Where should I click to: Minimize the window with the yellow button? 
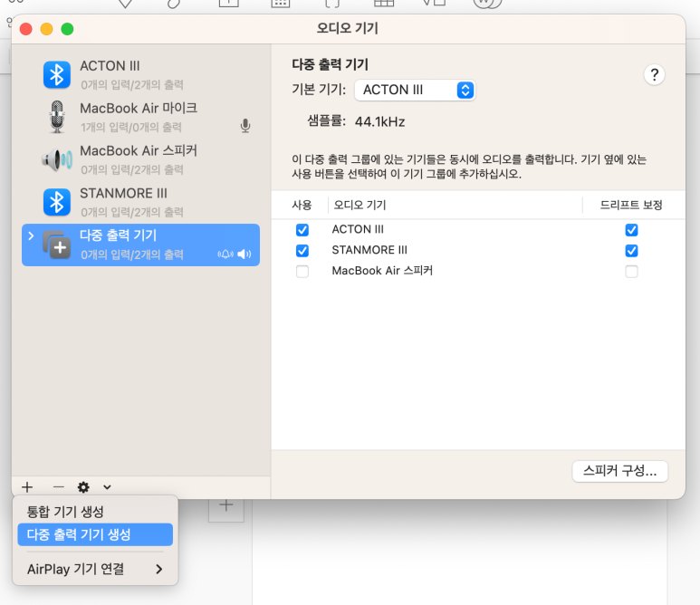(46, 29)
